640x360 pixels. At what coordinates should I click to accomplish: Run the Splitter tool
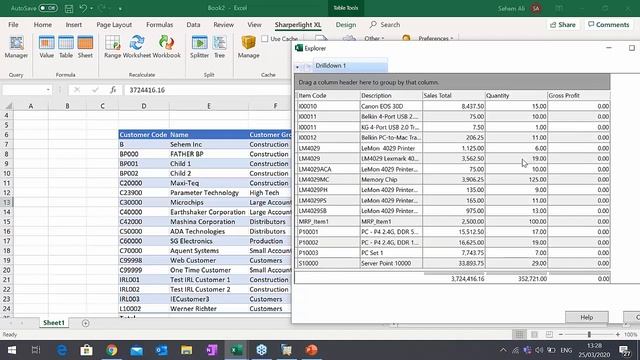pyautogui.click(x=199, y=47)
